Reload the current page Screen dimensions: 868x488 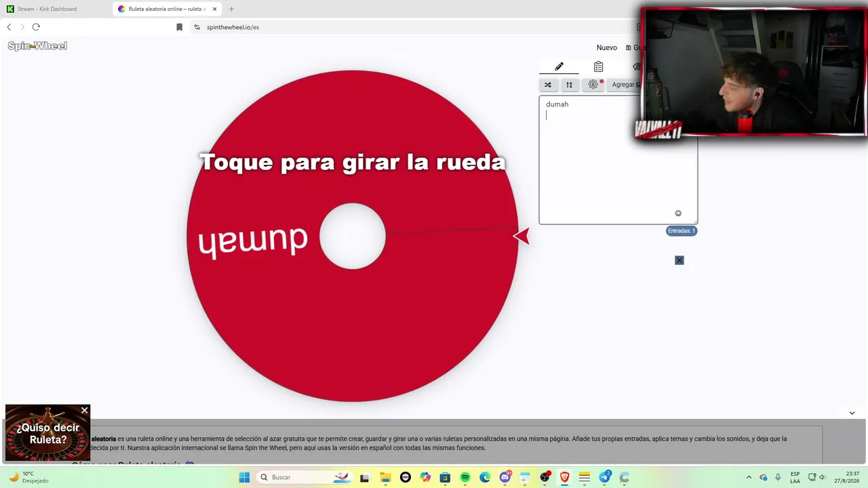pos(36,27)
